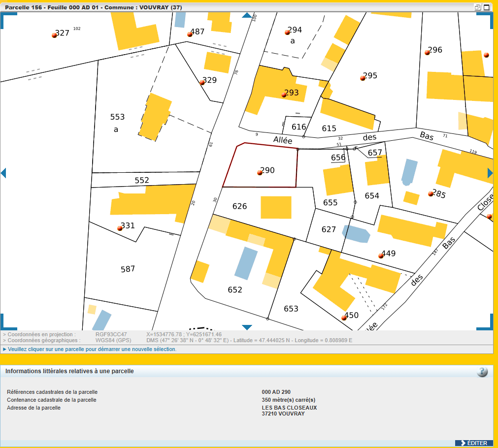Screen dimensions: 498x448
Task: Pan the map east with the right arrow
Action: 490,173
